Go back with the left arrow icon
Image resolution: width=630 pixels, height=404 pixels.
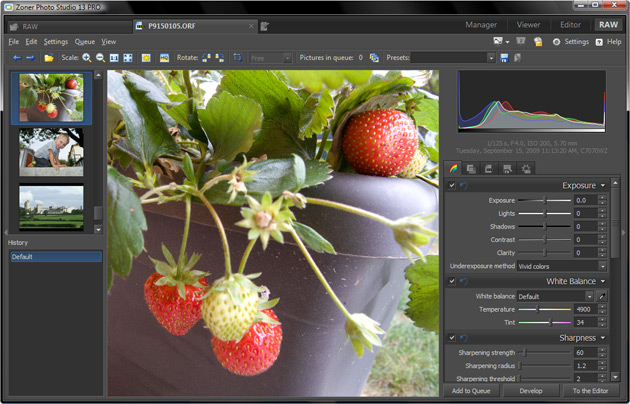16,58
